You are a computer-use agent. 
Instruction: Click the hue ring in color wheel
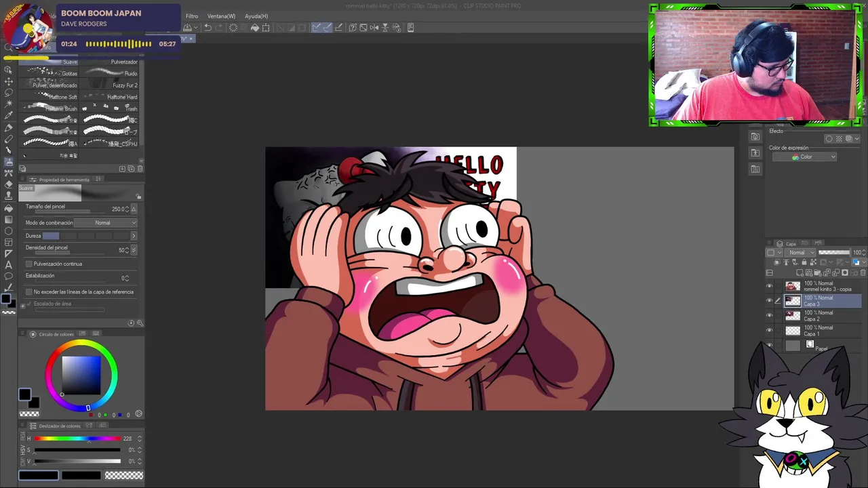[81, 344]
